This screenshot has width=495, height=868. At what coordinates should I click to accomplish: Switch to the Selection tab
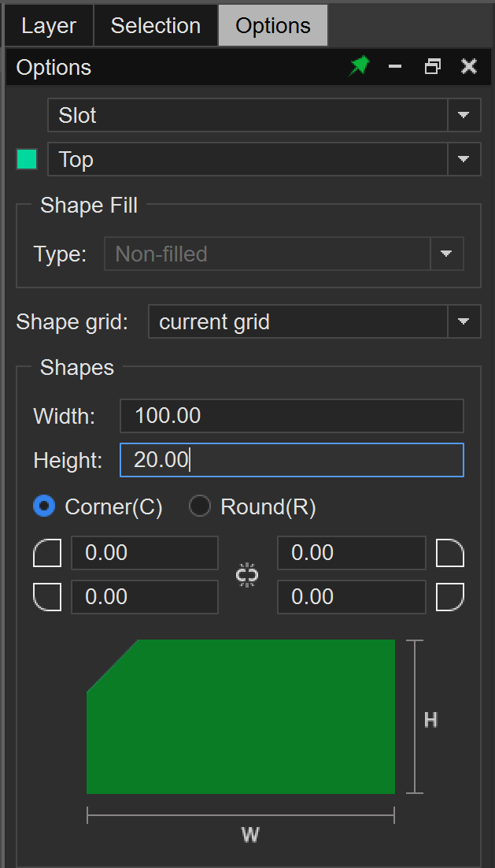pos(155,25)
